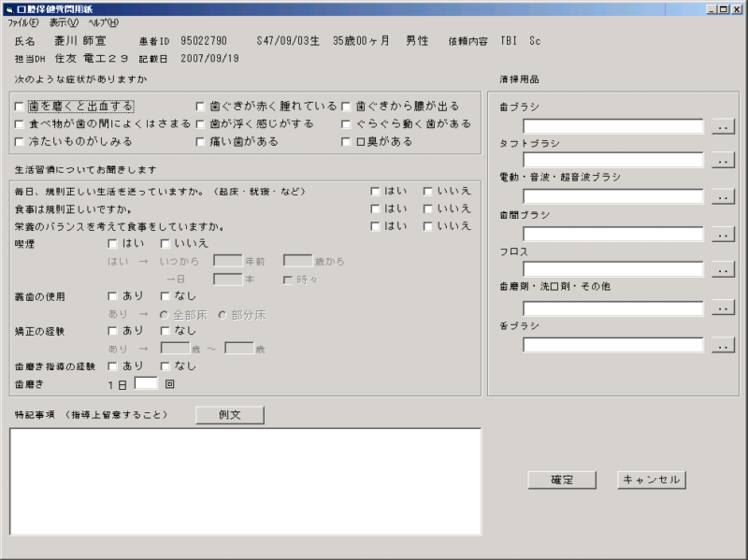Open the ファイル(F) menu

(x=23, y=22)
